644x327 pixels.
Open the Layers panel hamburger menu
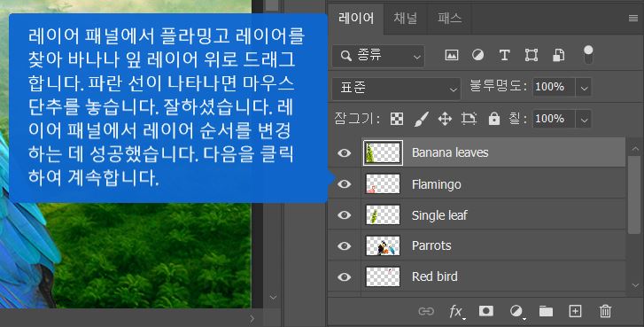633,19
